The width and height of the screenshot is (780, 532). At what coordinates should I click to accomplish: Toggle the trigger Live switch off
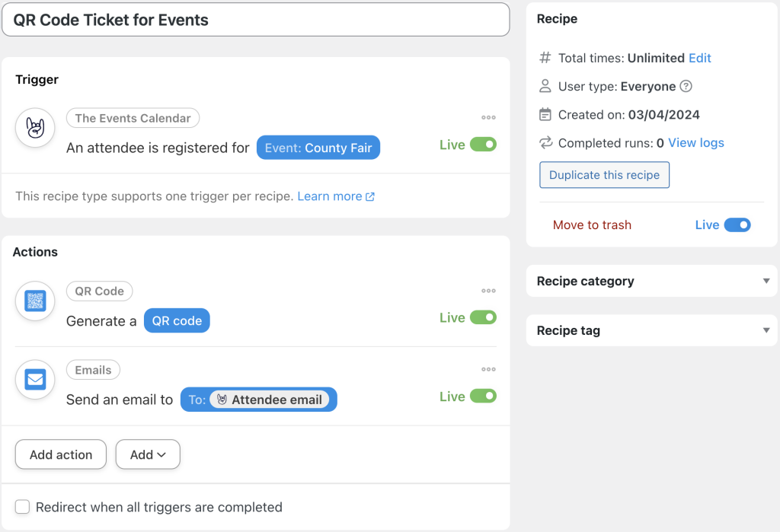(x=483, y=145)
